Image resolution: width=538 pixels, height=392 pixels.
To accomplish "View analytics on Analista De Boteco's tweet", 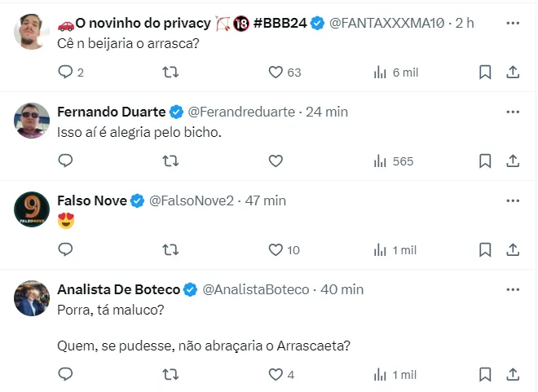I will coord(380,375).
